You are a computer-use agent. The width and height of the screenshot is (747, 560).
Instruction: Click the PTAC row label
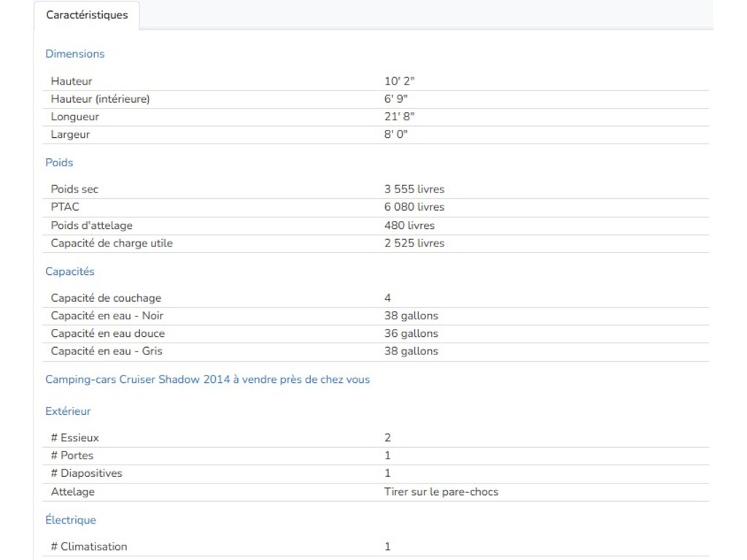click(x=65, y=207)
